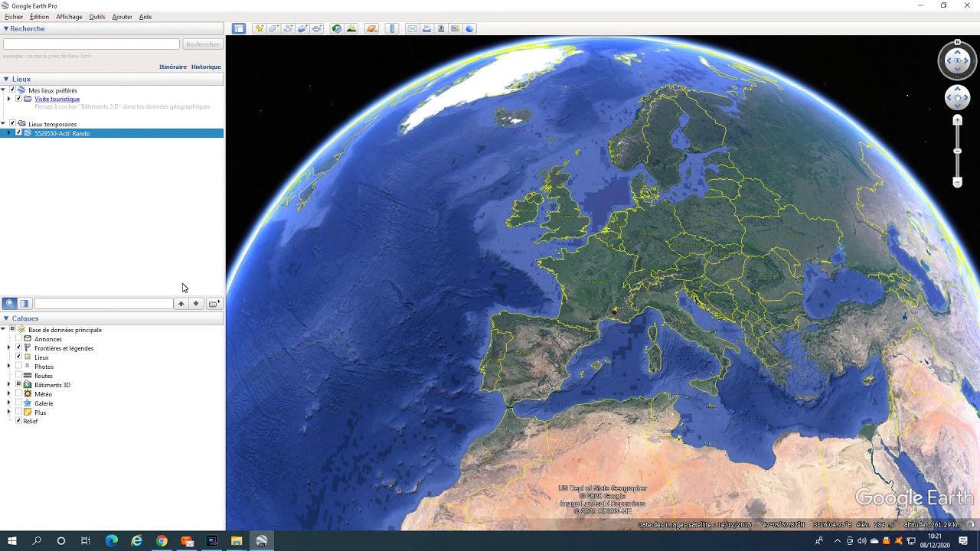
Task: Click the split view icon beside magnifier
Action: coord(24,304)
